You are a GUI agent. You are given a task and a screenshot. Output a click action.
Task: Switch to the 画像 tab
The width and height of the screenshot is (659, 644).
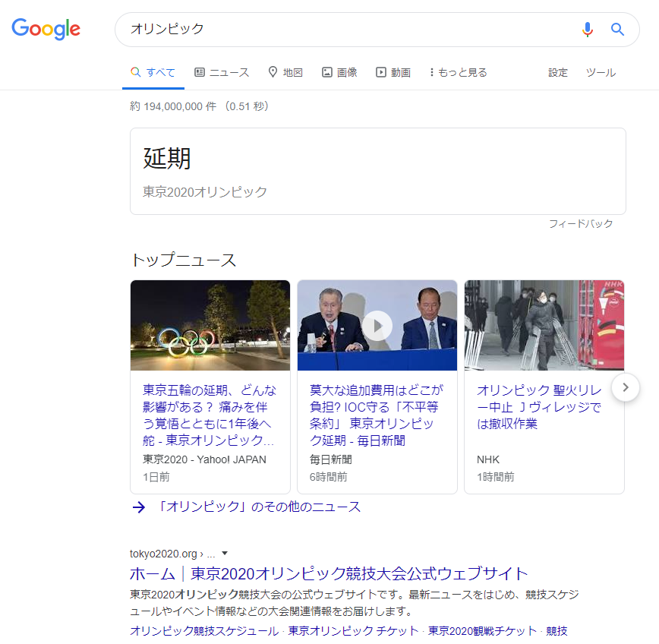pos(339,72)
